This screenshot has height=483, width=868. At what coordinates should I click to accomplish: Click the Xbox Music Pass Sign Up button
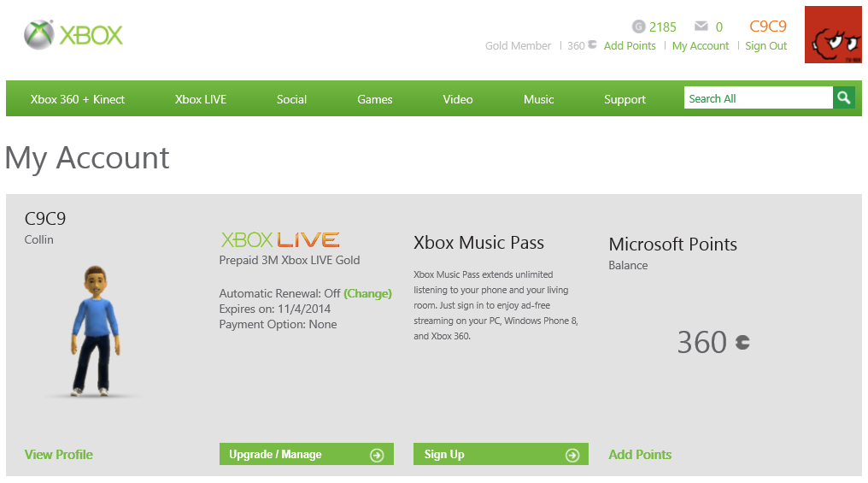click(x=501, y=454)
